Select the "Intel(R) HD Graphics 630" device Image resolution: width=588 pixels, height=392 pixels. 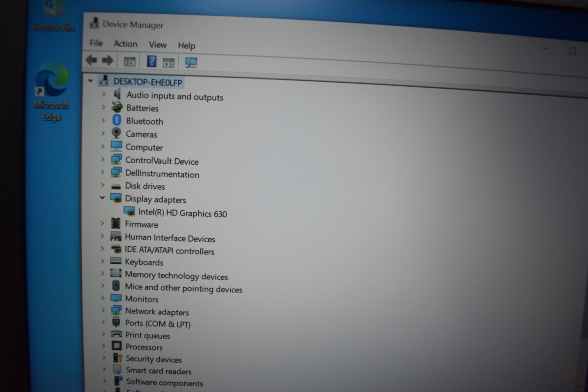tap(183, 213)
